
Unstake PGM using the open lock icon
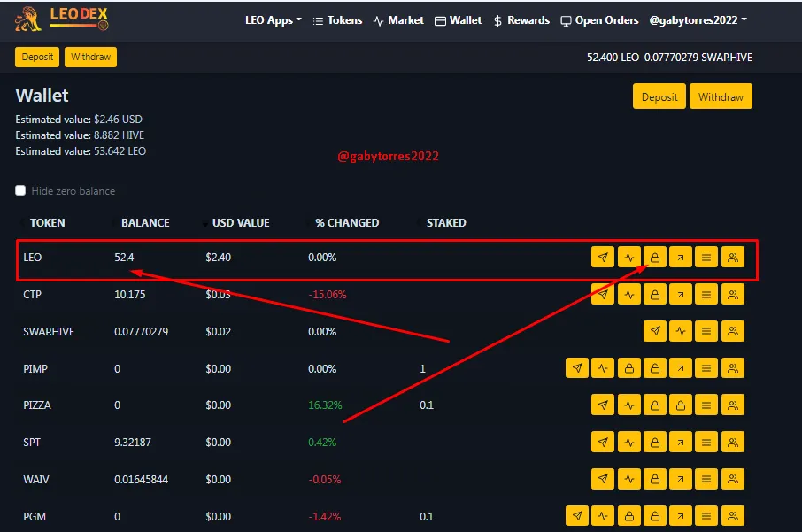coord(655,516)
